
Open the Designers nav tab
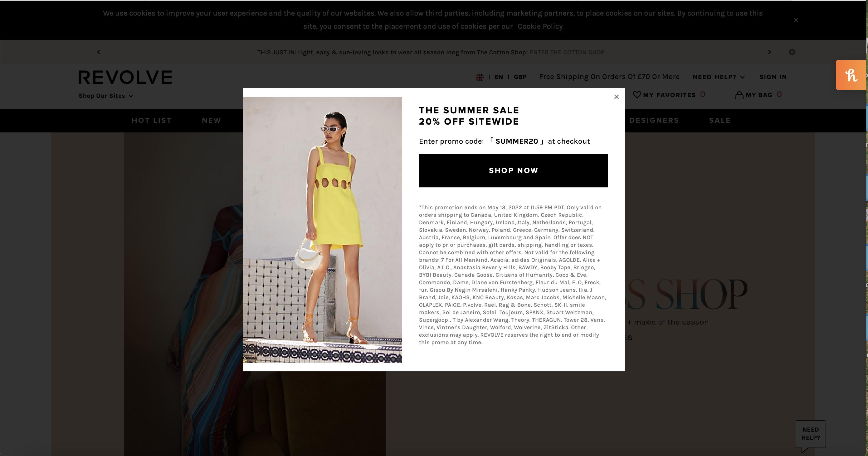[x=654, y=121]
